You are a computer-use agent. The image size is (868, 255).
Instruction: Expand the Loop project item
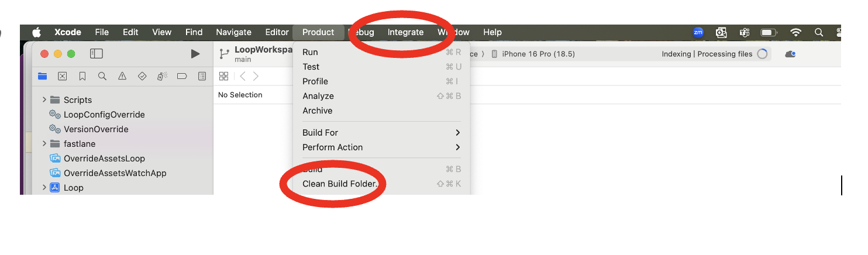tap(44, 188)
